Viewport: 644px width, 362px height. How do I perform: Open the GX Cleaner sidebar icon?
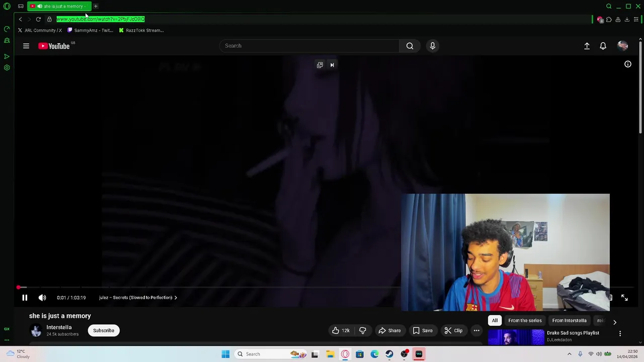click(7, 40)
